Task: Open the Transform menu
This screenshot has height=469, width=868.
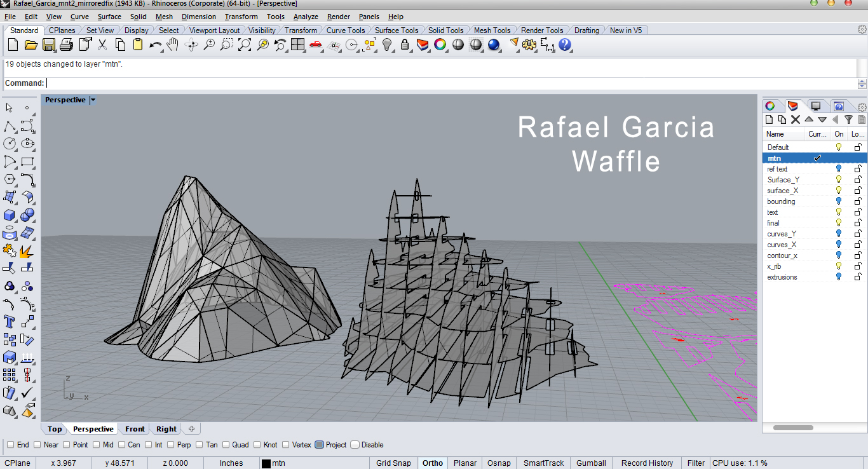Action: (241, 17)
